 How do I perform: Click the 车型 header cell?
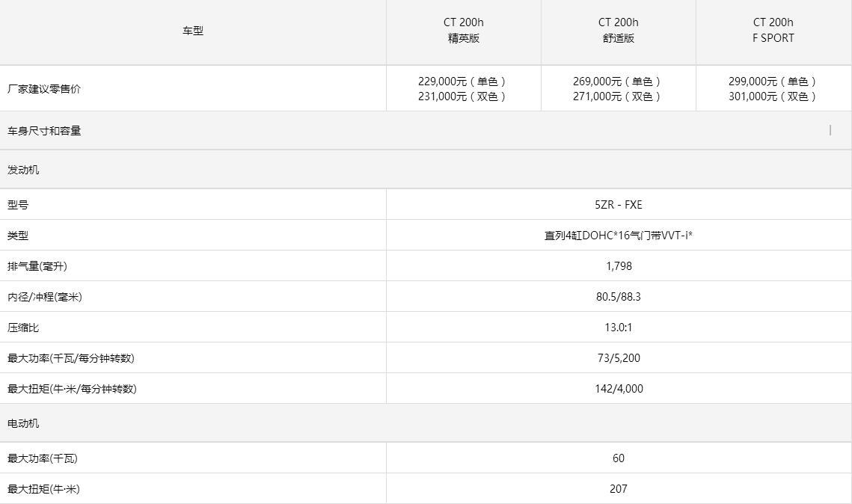tap(193, 31)
